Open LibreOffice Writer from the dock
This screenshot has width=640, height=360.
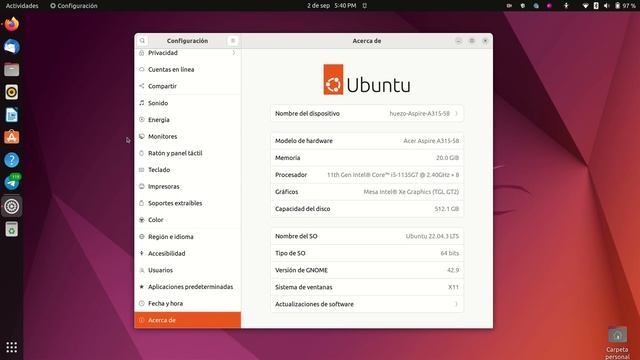point(11,115)
